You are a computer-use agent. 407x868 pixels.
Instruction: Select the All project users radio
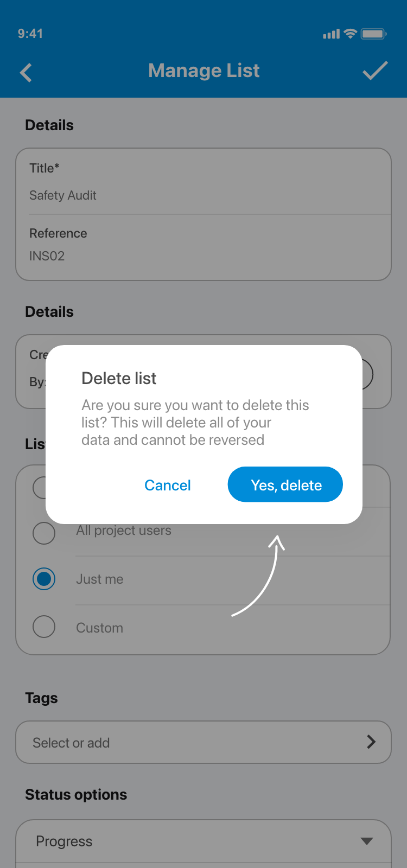pos(44,533)
